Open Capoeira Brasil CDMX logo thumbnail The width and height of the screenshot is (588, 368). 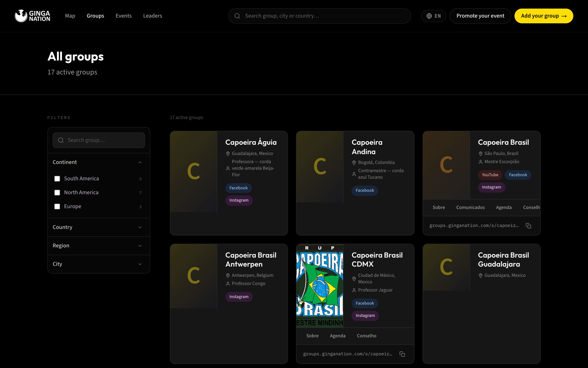coord(320,286)
